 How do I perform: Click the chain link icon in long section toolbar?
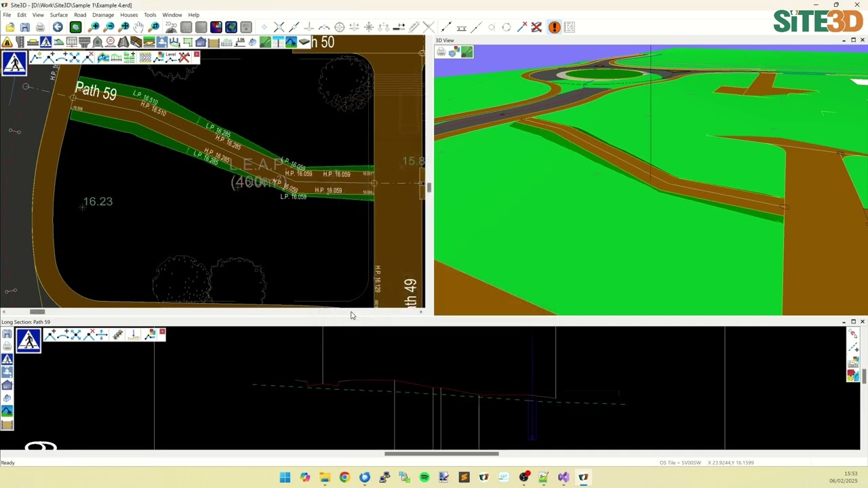point(118,334)
